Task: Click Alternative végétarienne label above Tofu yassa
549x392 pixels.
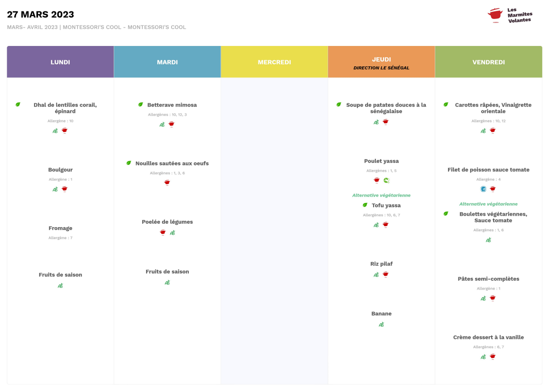Action: point(381,195)
